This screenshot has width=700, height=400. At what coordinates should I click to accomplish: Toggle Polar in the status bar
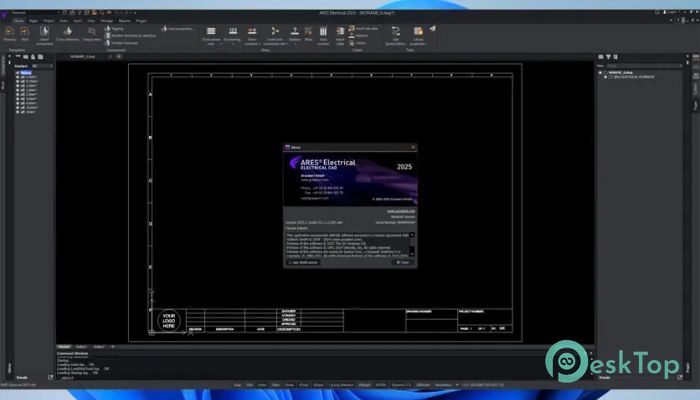click(276, 385)
